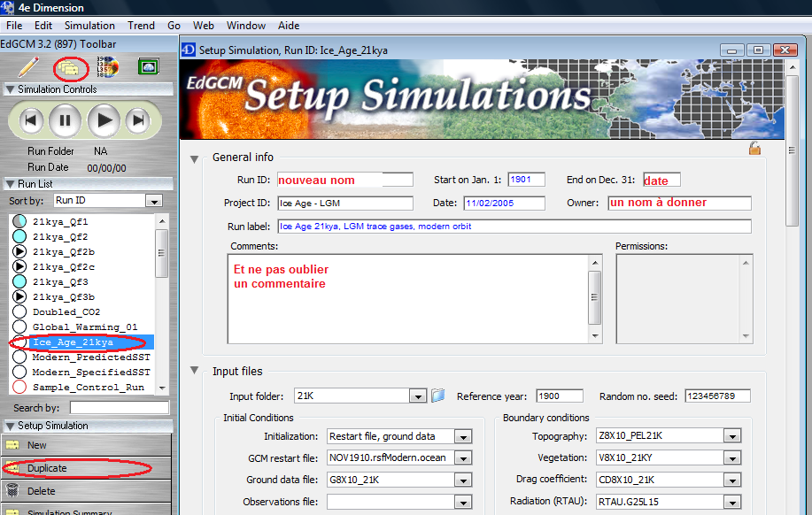Collapse the General info section
Viewport: 812px width, 515px height.
194,158
